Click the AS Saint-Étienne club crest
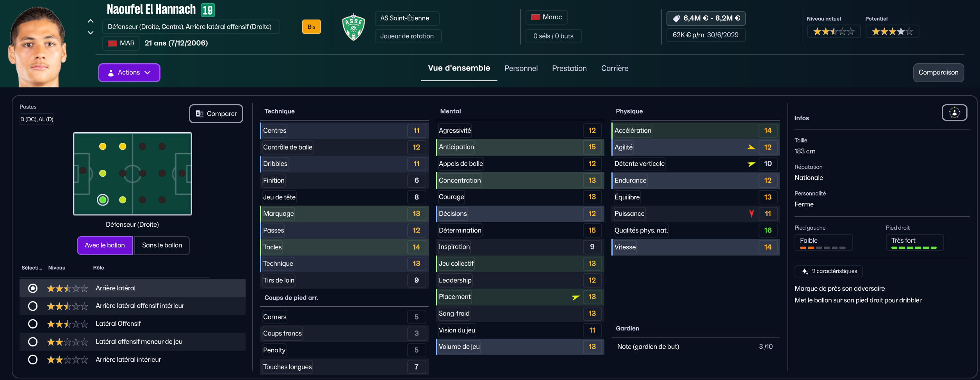980x380 pixels. click(x=353, y=27)
